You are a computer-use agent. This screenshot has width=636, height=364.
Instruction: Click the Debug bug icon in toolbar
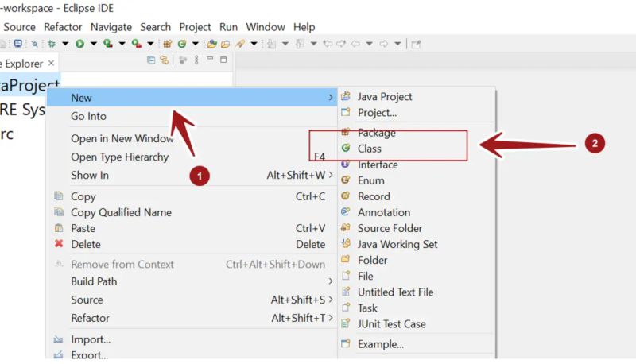[x=52, y=44]
